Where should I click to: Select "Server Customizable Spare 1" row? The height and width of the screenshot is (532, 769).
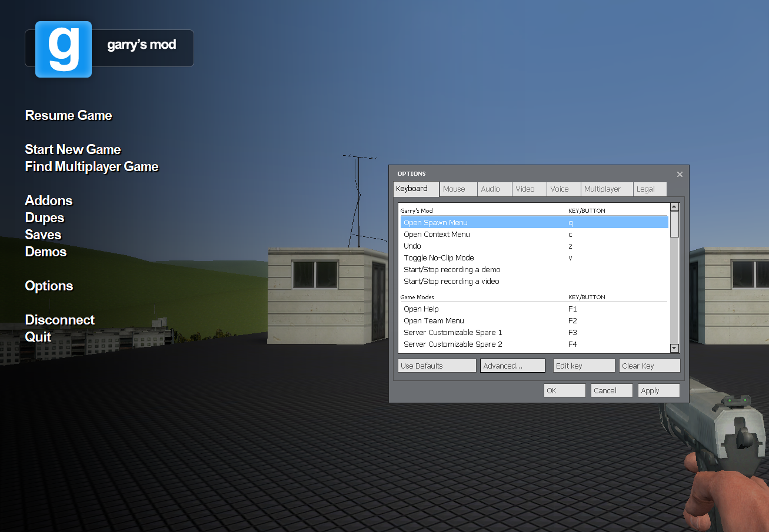click(534, 332)
